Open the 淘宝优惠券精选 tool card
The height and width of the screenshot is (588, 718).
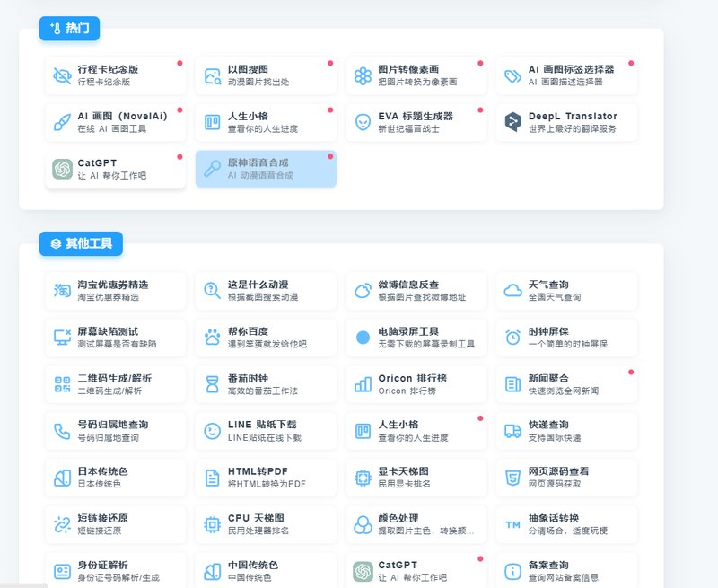point(116,290)
